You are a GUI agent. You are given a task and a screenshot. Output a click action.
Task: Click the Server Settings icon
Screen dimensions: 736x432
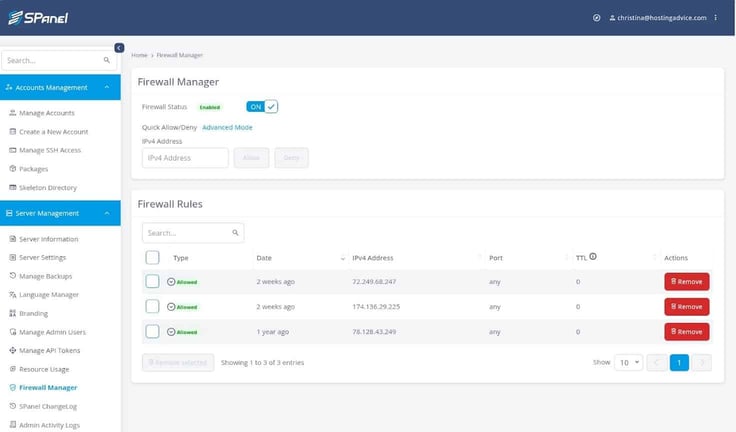click(13, 257)
